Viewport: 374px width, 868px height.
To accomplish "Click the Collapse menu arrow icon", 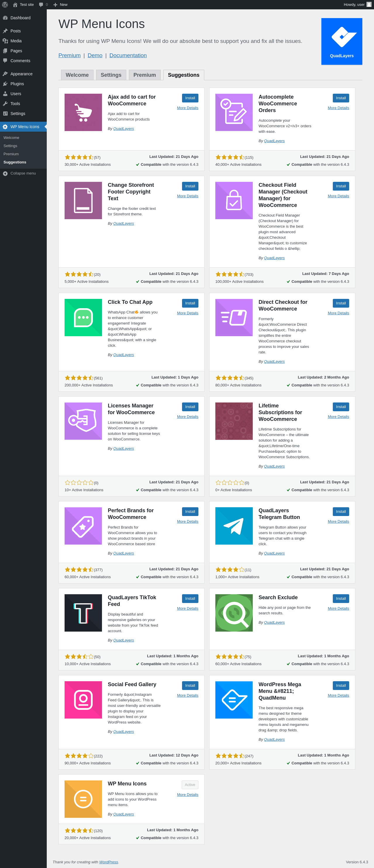I will tap(5, 174).
